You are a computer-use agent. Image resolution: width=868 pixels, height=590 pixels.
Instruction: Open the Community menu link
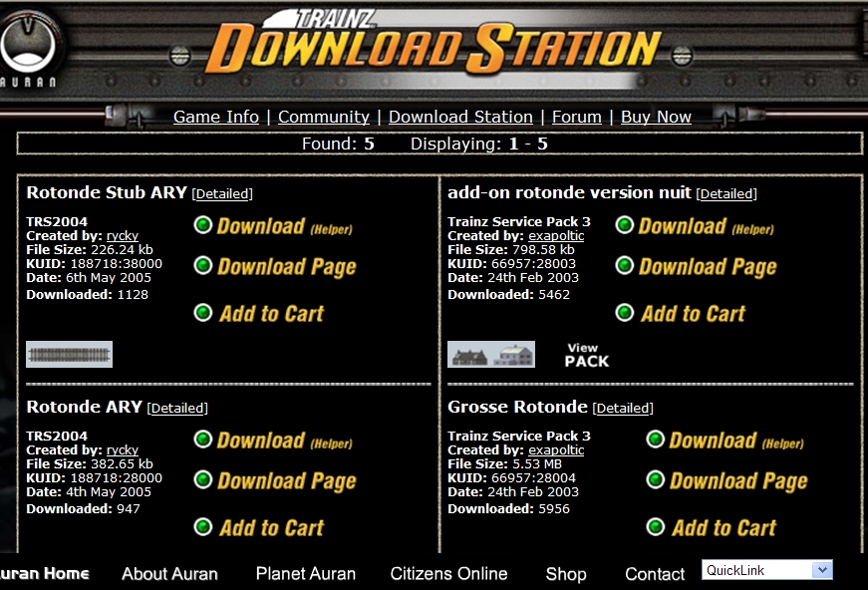(324, 117)
